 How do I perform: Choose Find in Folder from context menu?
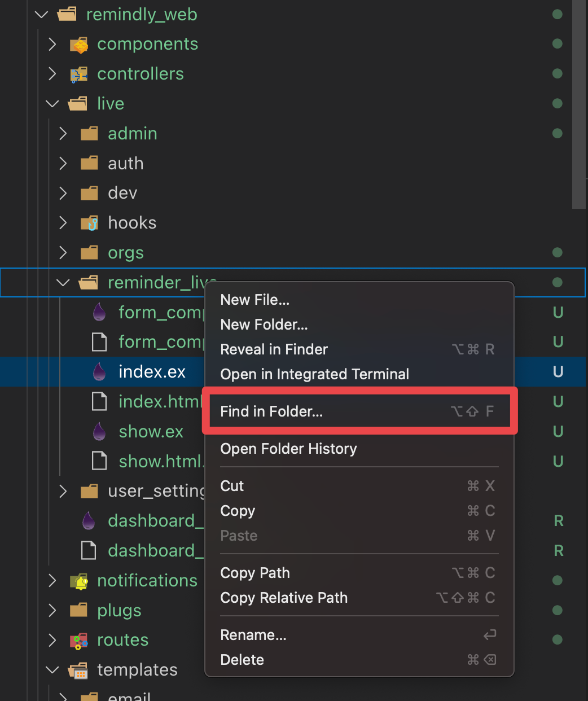pyautogui.click(x=271, y=411)
